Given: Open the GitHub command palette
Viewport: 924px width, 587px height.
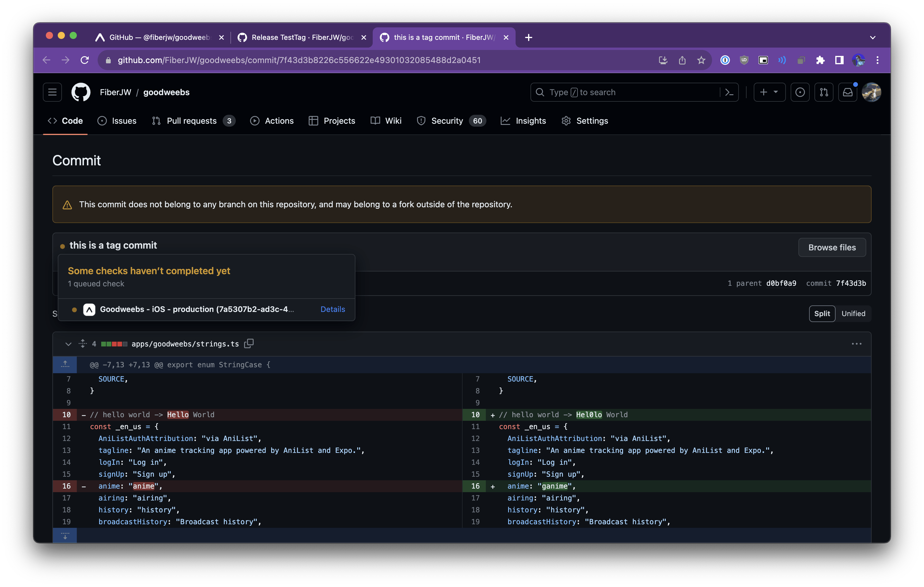Looking at the screenshot, I should (729, 92).
